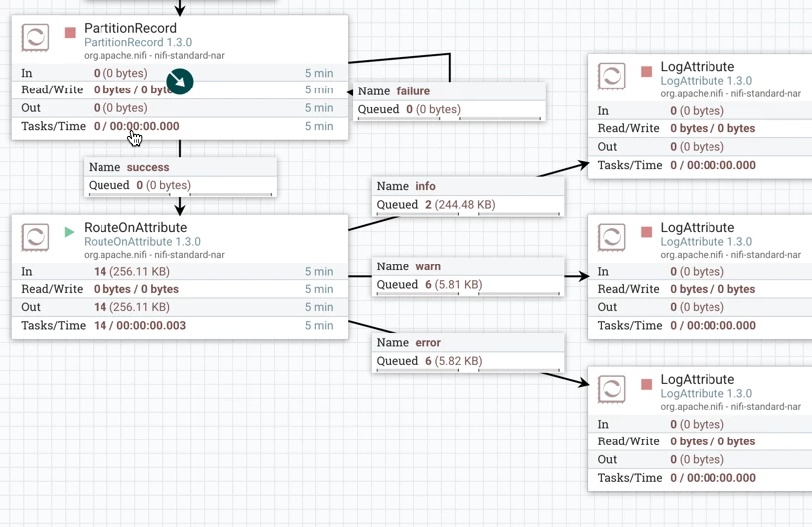
Task: Click '5 min' in PartitionRecord's Out row
Action: coord(319,107)
